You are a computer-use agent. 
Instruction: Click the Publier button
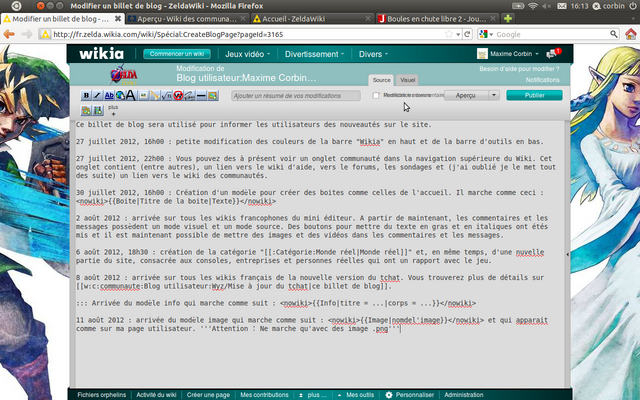[534, 95]
